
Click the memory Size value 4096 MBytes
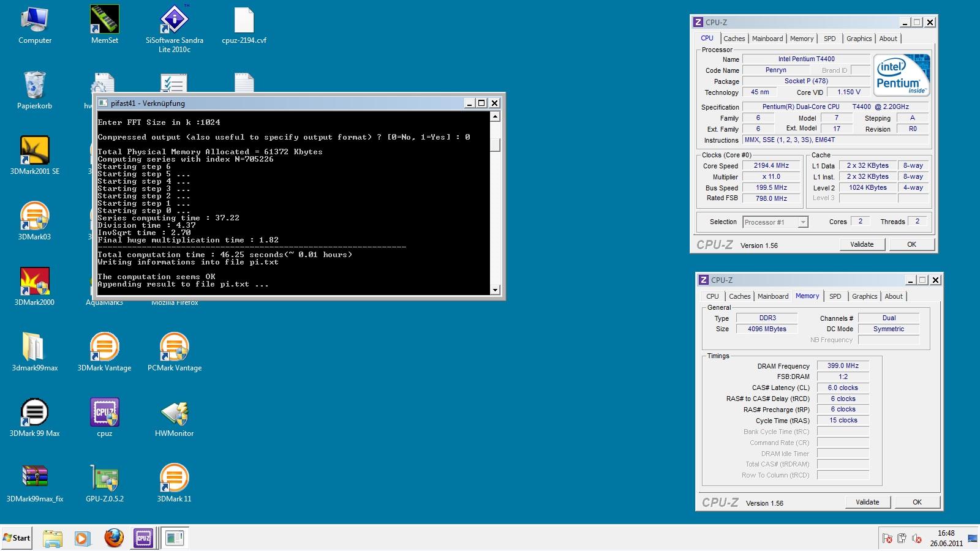[767, 329]
